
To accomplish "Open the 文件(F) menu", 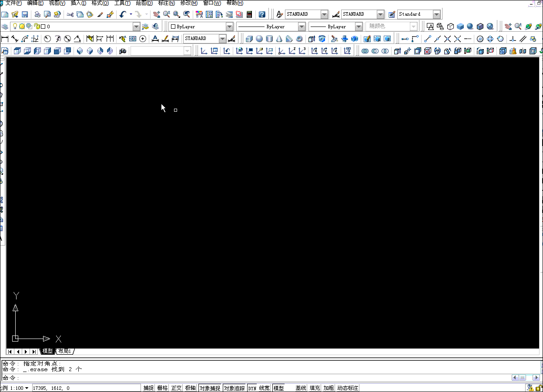I will [13, 3].
